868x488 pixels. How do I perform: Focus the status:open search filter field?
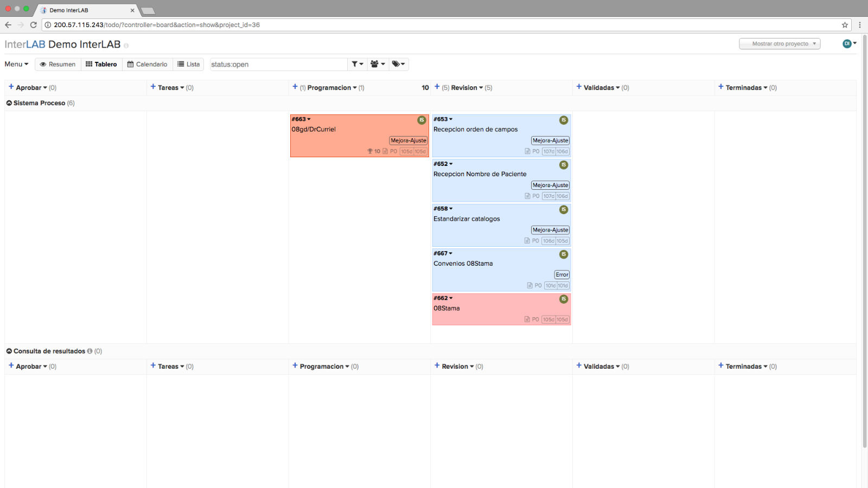(278, 65)
